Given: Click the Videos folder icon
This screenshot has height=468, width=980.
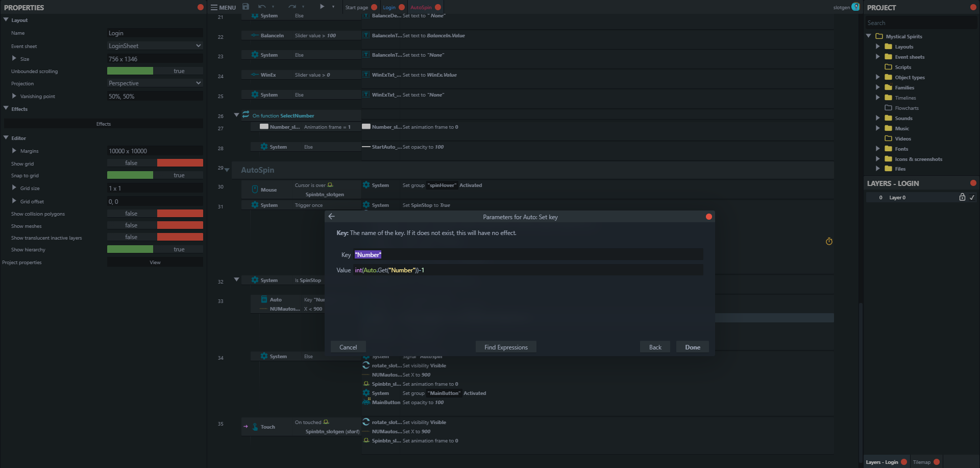Looking at the screenshot, I should pyautogui.click(x=888, y=138).
